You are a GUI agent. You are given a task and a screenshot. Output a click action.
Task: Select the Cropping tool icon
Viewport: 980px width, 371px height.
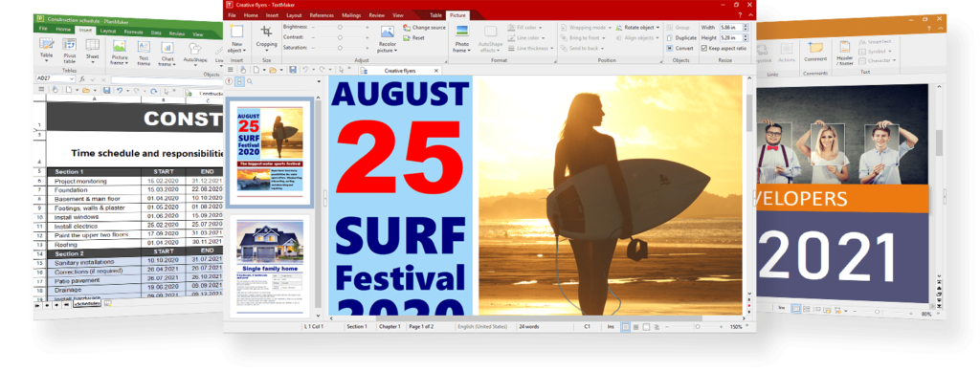(266, 32)
